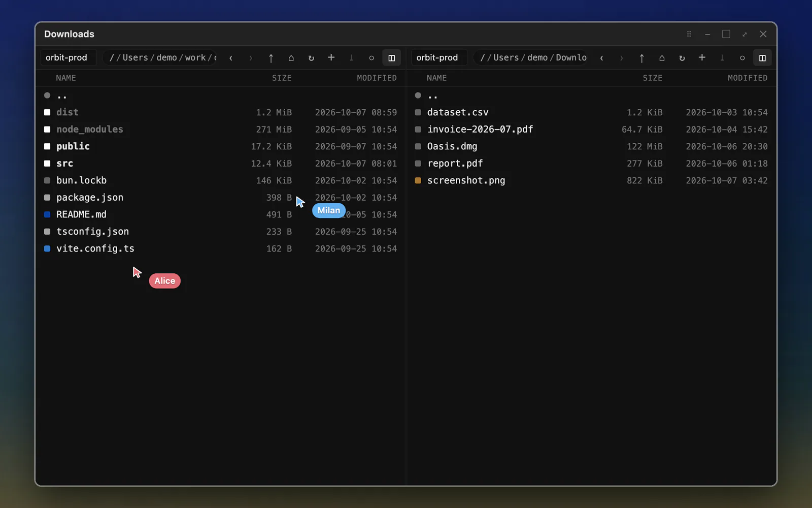Select screenshot.png file
The width and height of the screenshot is (812, 508).
(592, 180)
